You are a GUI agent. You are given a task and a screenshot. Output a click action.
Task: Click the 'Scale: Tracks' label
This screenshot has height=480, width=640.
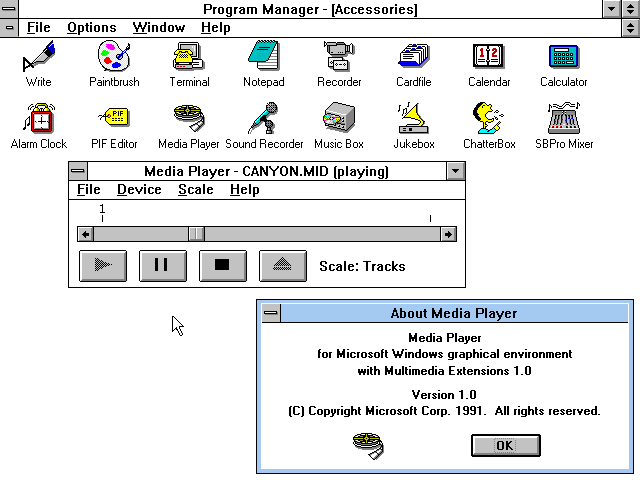point(362,266)
